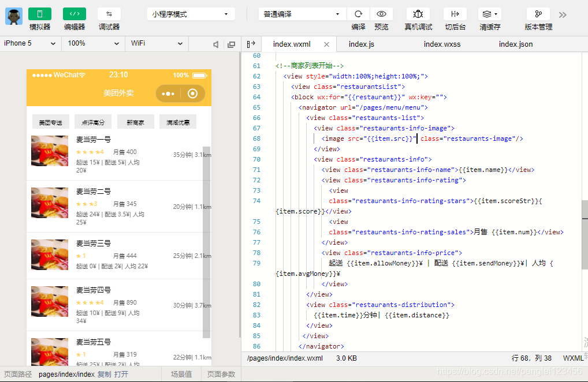Select the 美团专送 filter button

click(x=51, y=122)
